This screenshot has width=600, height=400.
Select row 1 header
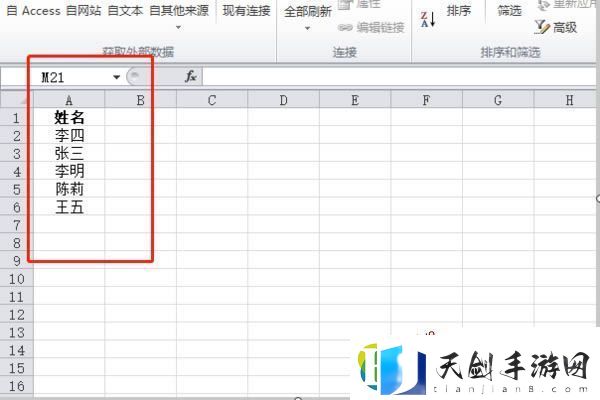point(16,118)
